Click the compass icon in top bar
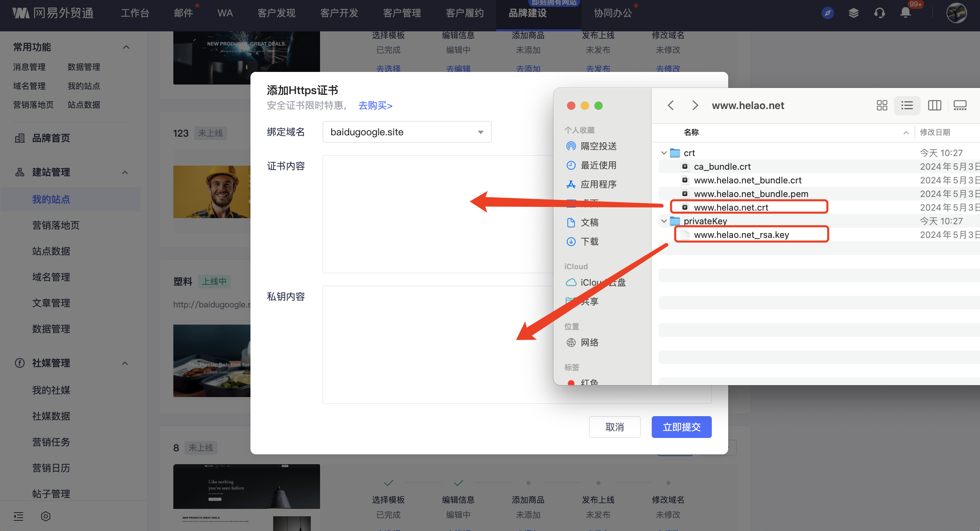 [827, 13]
